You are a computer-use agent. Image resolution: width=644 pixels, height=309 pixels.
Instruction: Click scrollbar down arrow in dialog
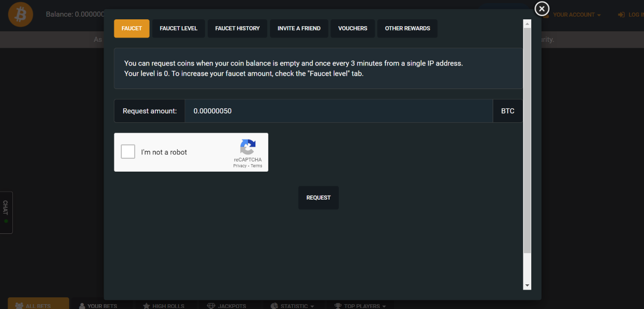[527, 285]
